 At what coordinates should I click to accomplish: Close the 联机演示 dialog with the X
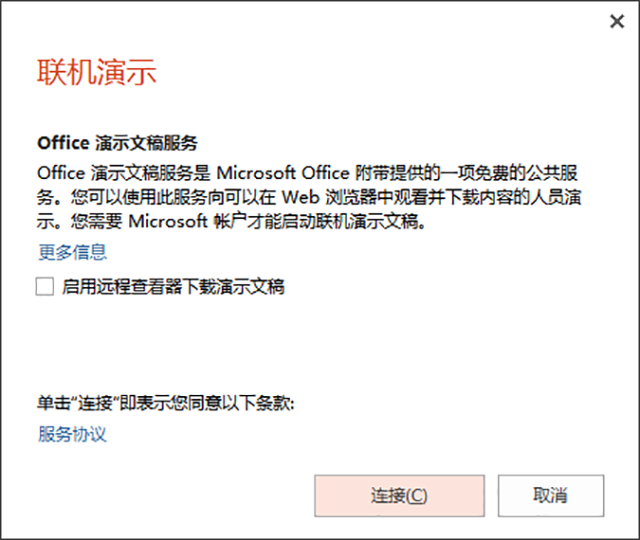[617, 22]
